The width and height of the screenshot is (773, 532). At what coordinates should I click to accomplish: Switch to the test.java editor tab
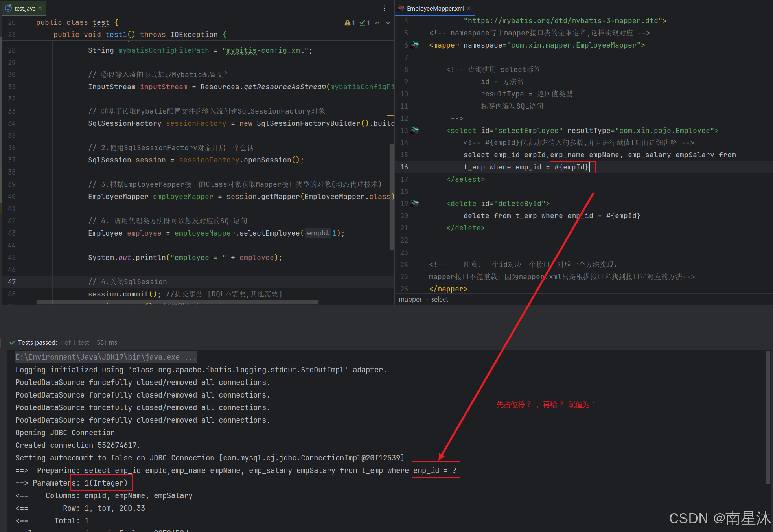click(25, 8)
